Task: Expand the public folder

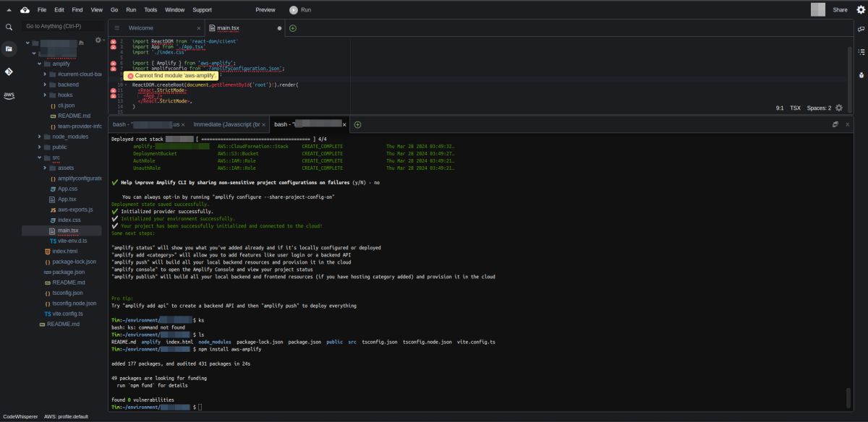Action: 40,147
